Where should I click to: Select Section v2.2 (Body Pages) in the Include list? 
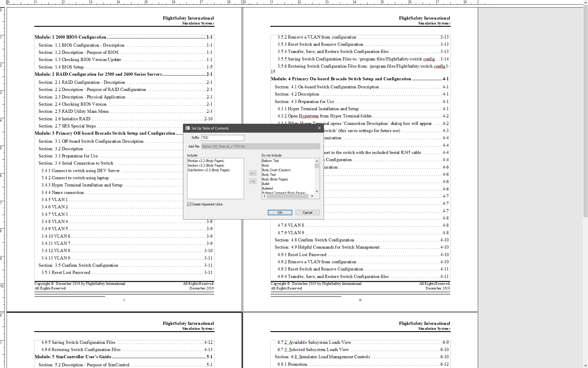click(x=206, y=165)
